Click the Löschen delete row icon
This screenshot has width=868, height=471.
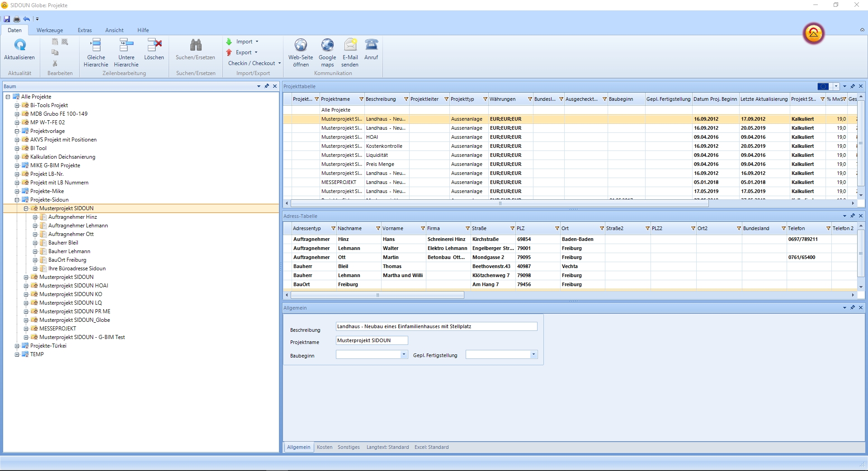(x=154, y=45)
